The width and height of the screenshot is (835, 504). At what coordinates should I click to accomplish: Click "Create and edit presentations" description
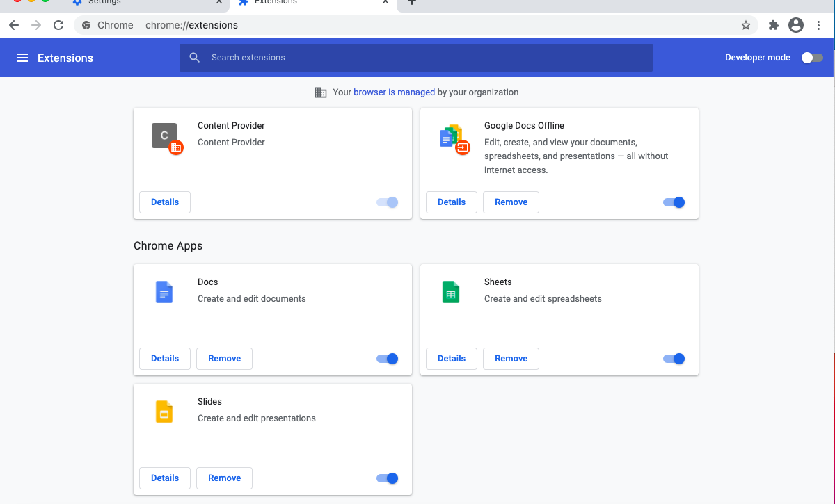[257, 418]
